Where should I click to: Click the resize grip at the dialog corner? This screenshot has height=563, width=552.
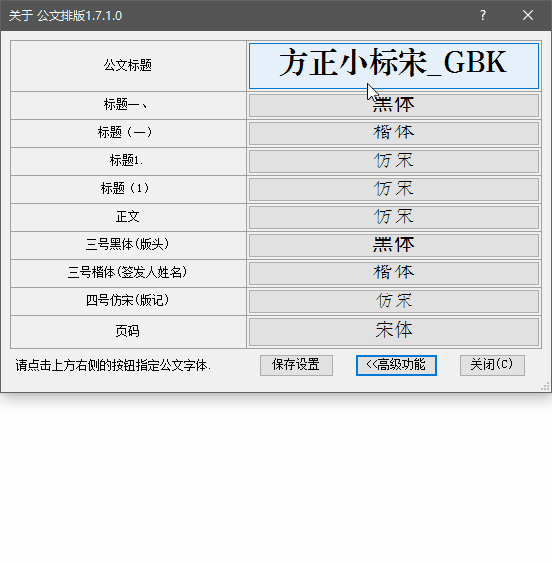point(545,386)
